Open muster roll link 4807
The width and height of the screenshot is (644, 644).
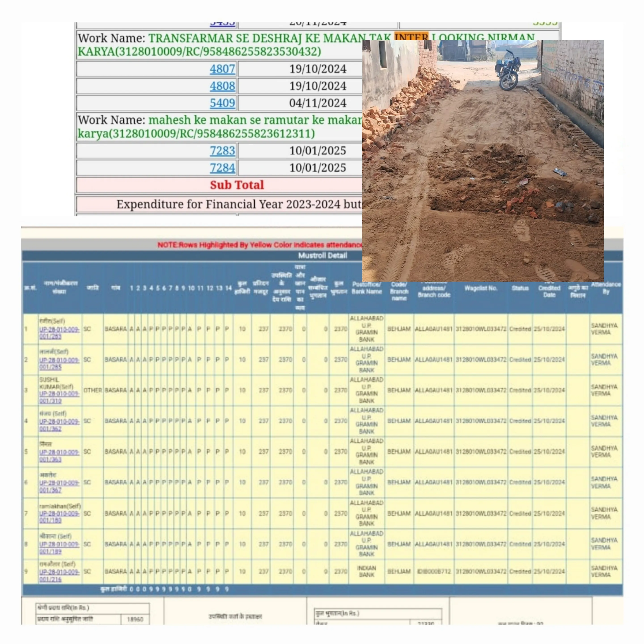coord(222,69)
